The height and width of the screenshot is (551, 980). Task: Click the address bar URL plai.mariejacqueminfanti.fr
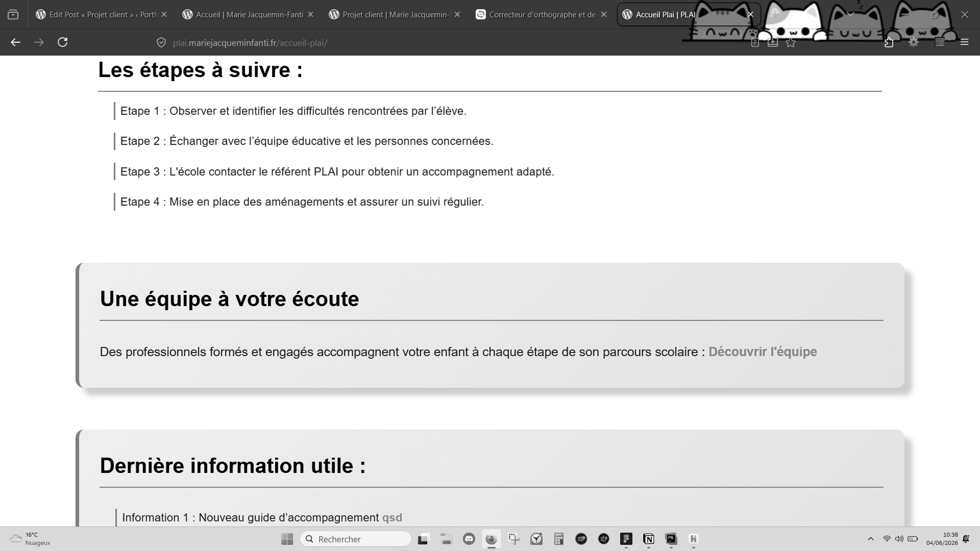[x=250, y=43]
